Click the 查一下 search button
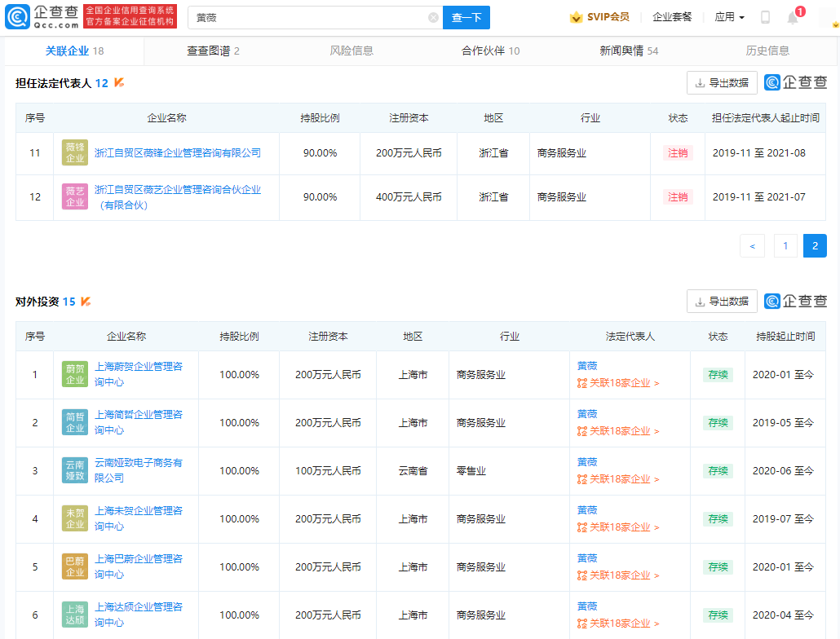Viewport: 840px width, 639px height. [466, 17]
